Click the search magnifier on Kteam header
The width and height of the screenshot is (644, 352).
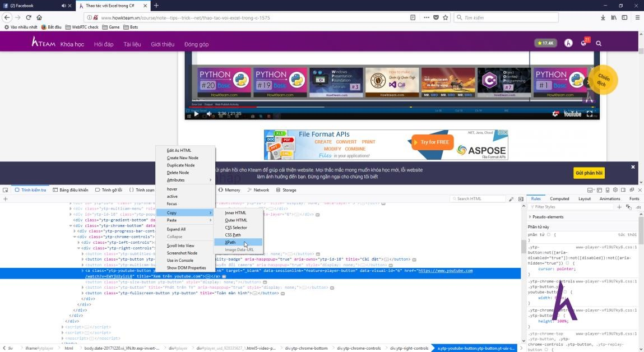pyautogui.click(x=599, y=43)
